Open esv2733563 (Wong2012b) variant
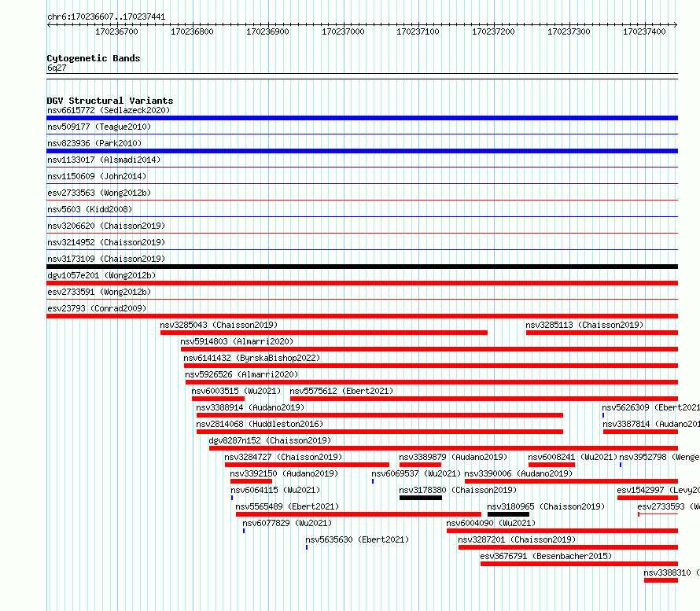Image resolution: width=700 pixels, height=611 pixels. coord(99,193)
